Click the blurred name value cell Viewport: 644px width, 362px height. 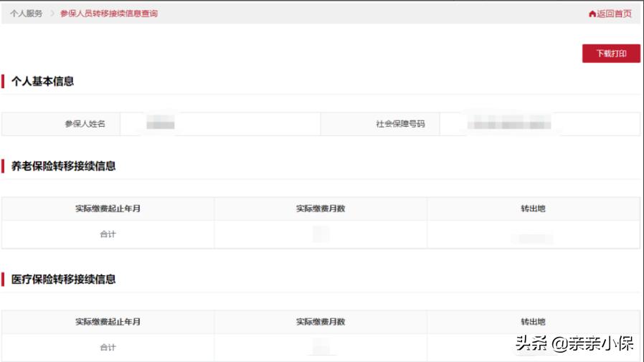[x=220, y=124]
